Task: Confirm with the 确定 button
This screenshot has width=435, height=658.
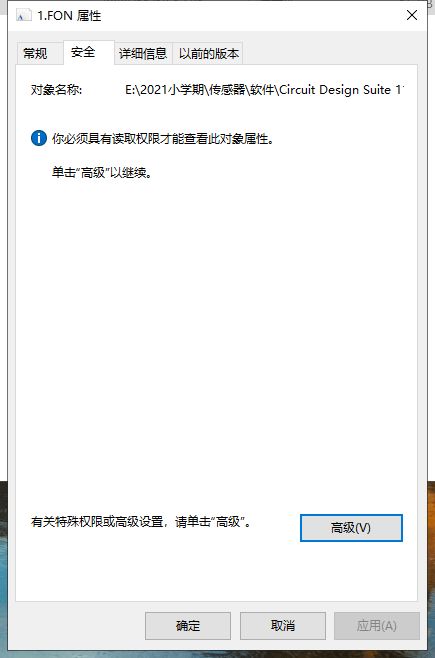Action: pos(188,626)
